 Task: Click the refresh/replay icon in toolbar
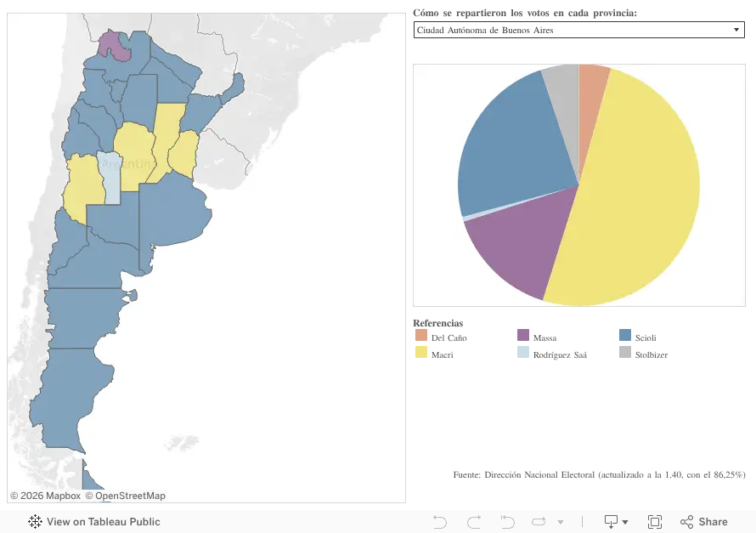(x=539, y=522)
